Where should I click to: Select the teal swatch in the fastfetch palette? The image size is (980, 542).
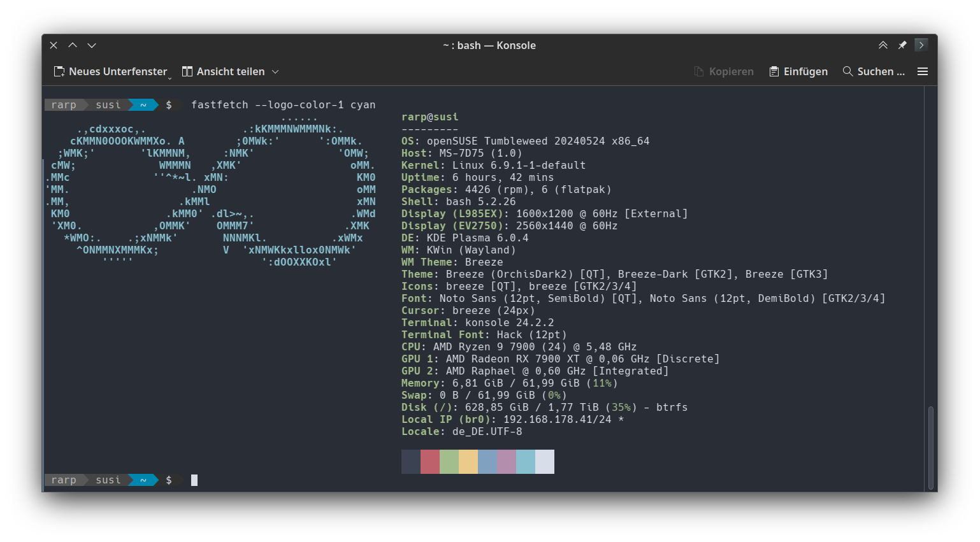[x=526, y=461]
